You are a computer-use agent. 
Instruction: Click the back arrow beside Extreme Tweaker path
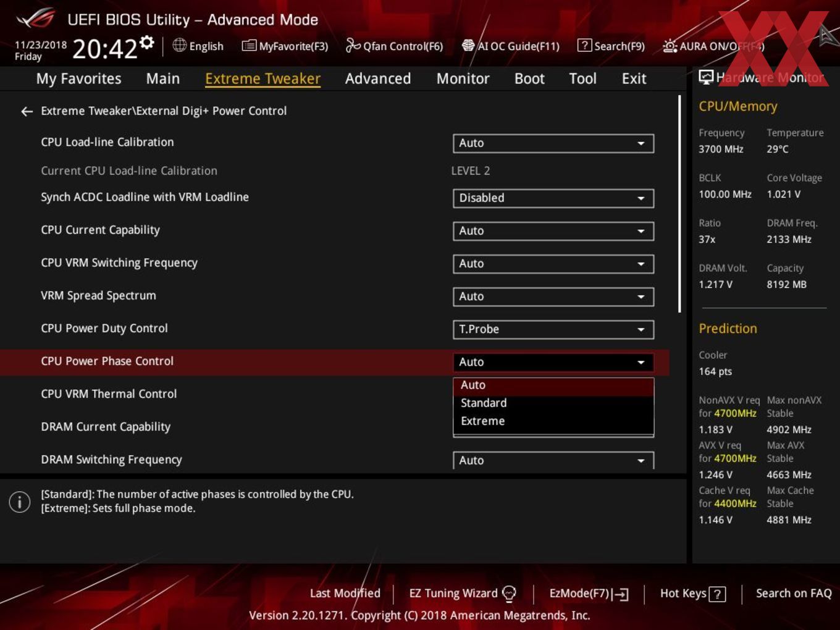point(27,111)
